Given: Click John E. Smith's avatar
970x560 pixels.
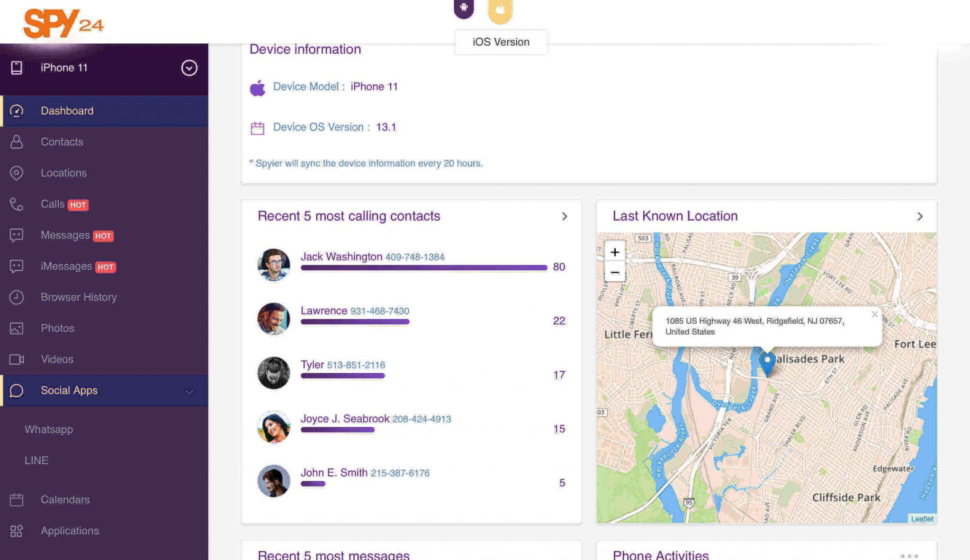Looking at the screenshot, I should (x=274, y=481).
